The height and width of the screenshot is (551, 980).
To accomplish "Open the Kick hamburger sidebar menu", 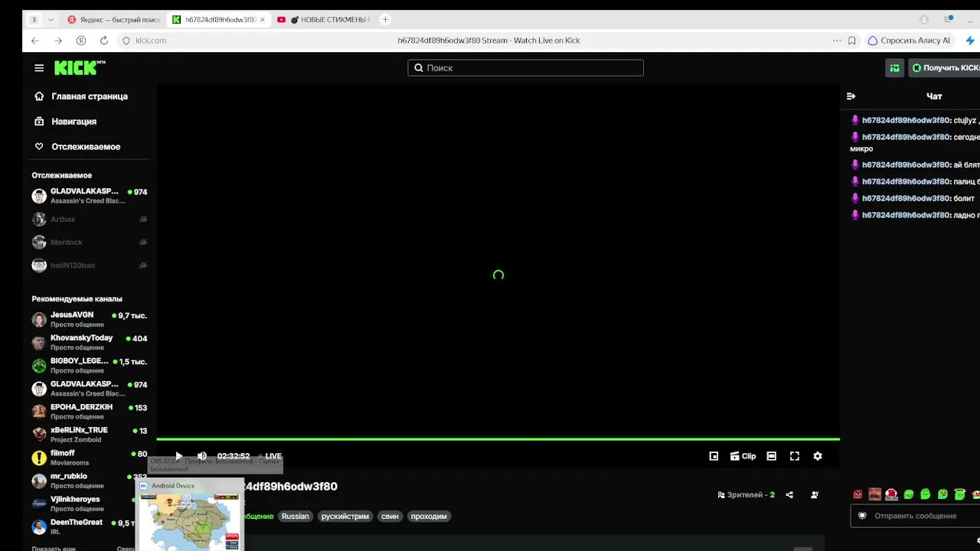I will click(x=39, y=68).
